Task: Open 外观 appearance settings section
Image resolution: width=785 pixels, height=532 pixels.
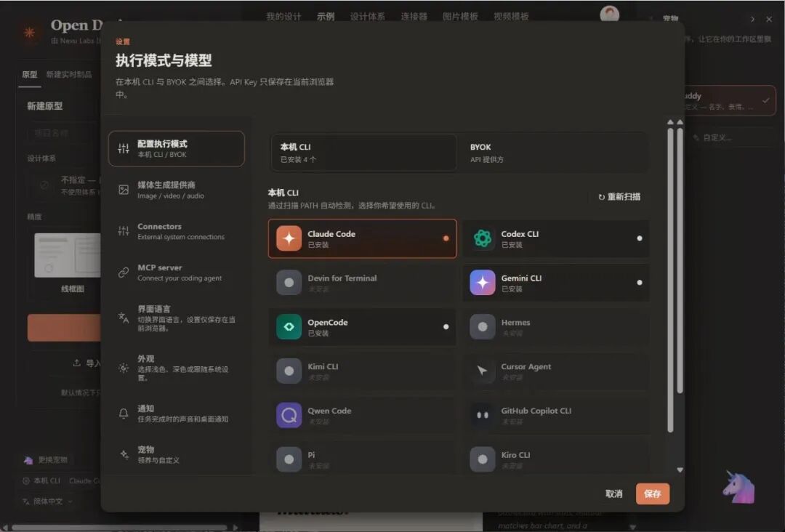Action: click(x=176, y=368)
